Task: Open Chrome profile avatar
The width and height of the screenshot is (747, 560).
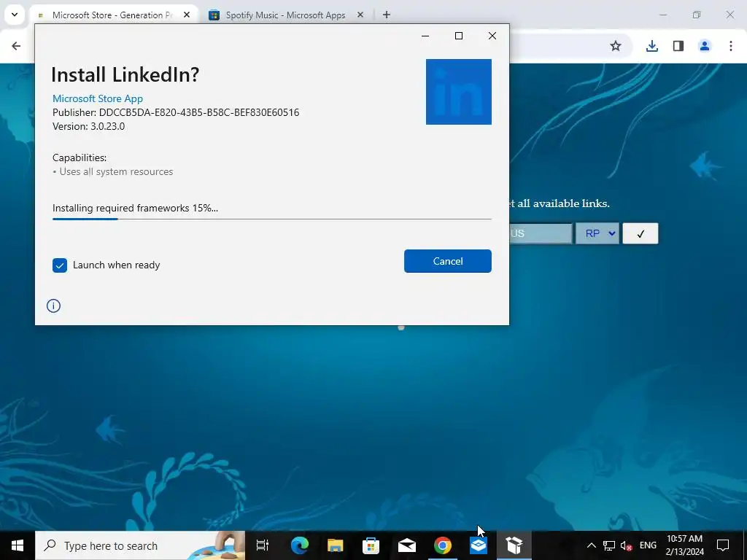Action: pos(704,46)
